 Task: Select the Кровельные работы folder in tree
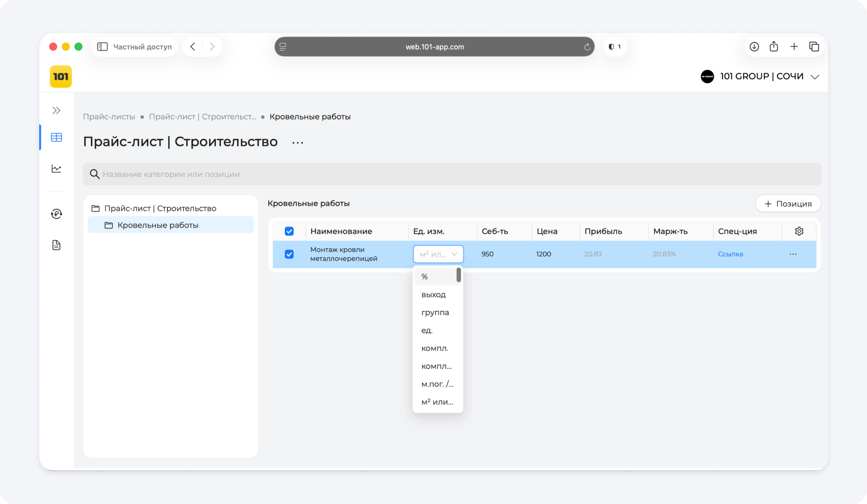(158, 225)
